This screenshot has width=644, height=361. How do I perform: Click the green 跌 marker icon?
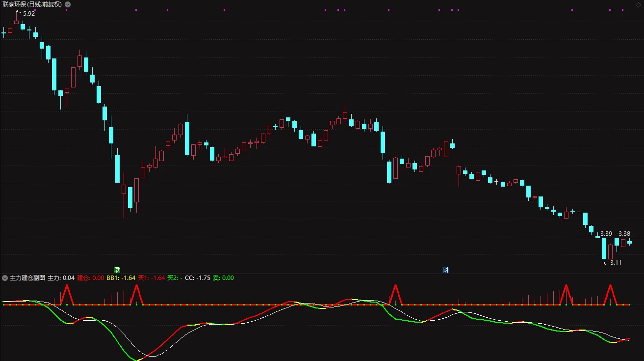[x=117, y=270]
